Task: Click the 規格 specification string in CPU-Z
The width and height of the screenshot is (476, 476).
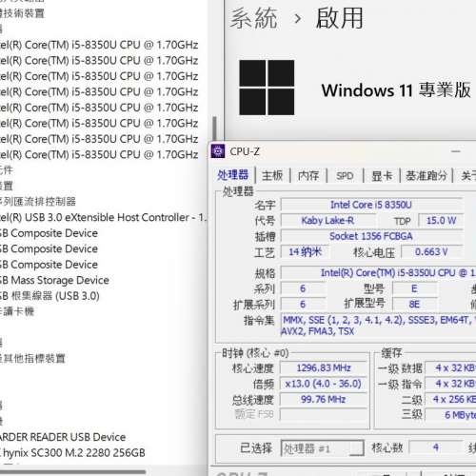Action: click(379, 272)
